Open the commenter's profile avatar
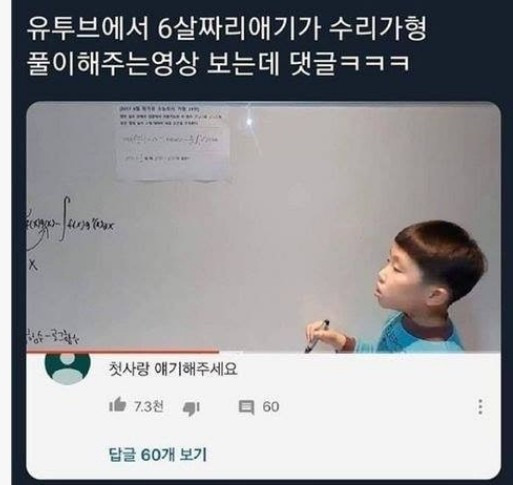Image resolution: width=513 pixels, height=485 pixels. click(68, 367)
